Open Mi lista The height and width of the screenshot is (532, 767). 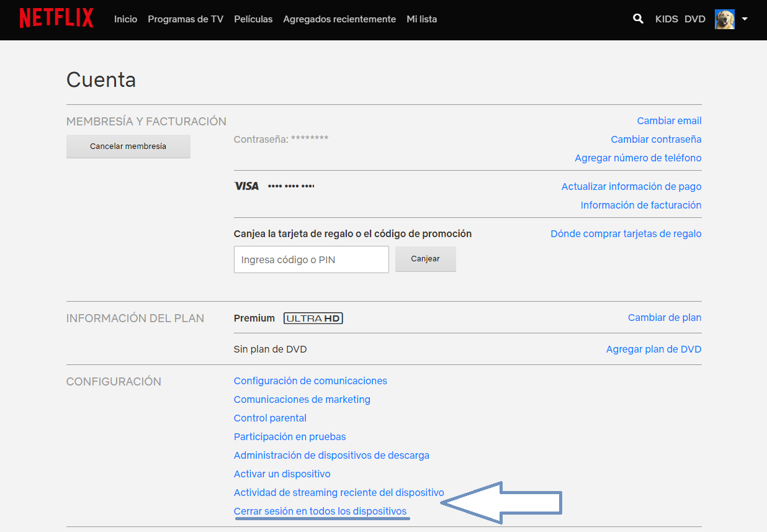pos(422,19)
